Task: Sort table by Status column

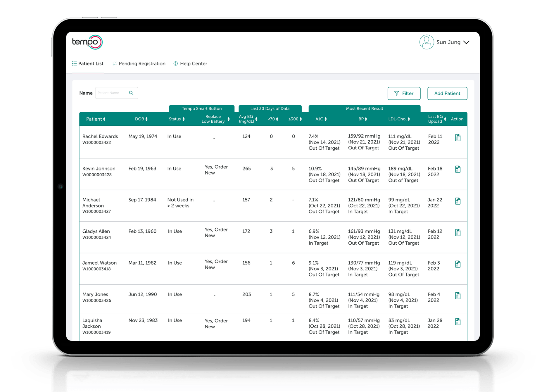Action: 184,119
